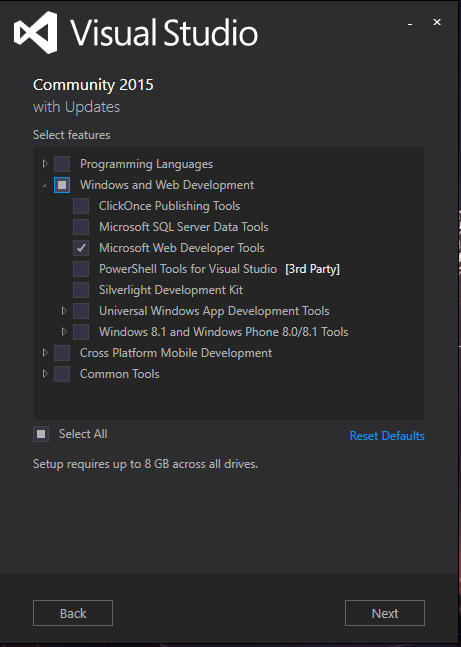Check the Common Tools checkbox
This screenshot has height=647, width=461.
tap(62, 374)
